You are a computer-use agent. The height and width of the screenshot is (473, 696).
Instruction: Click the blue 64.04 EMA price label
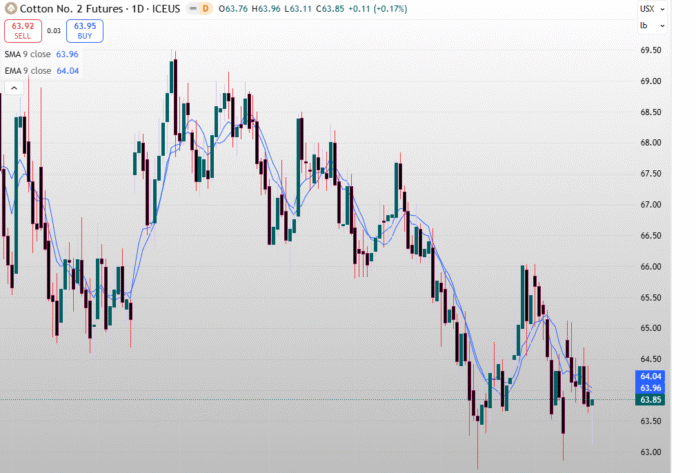[x=649, y=376]
